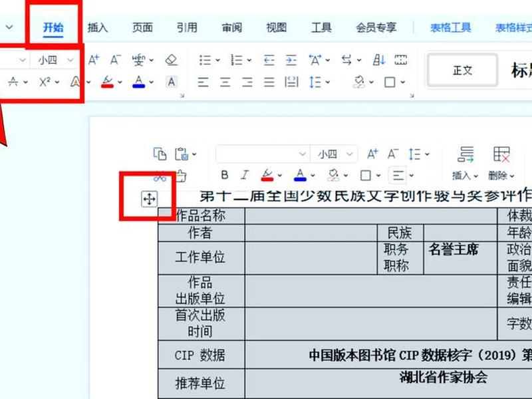Viewport: 532px width, 399px height.
Task: Click the 工作单位 table cell
Action: click(x=201, y=258)
